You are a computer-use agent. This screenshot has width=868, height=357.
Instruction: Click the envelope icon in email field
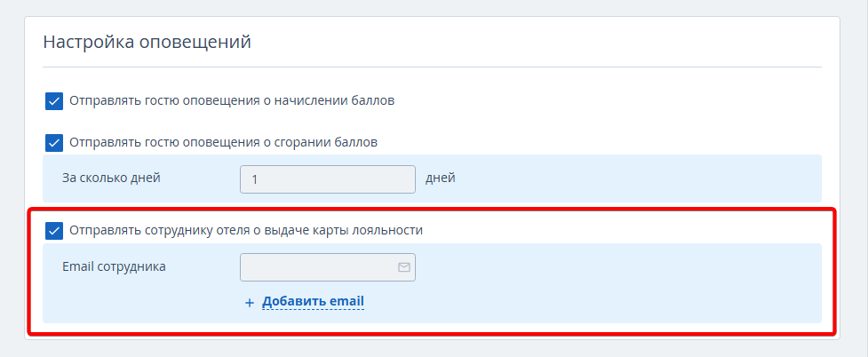pyautogui.click(x=404, y=267)
